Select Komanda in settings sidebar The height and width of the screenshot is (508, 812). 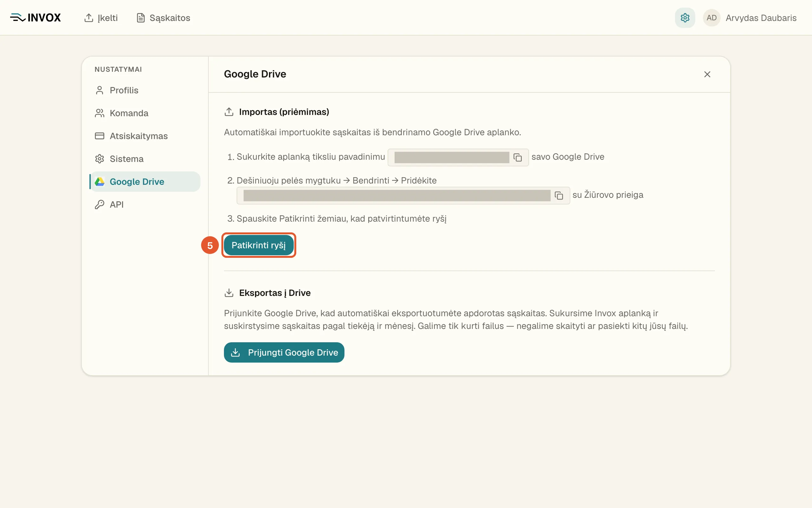145,113
